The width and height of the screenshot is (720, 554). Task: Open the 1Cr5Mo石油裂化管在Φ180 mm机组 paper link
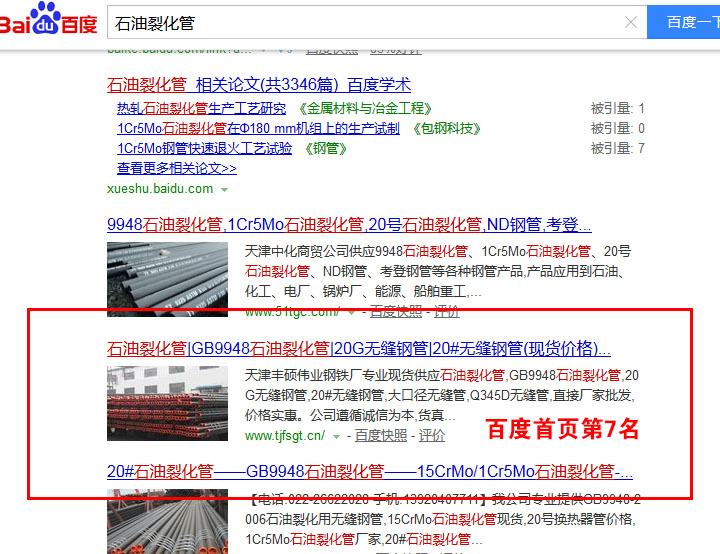[x=258, y=128]
